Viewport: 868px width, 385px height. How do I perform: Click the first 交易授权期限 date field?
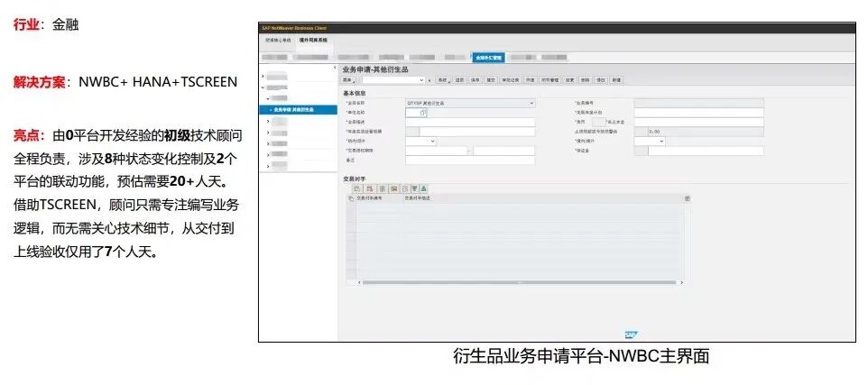pos(438,151)
